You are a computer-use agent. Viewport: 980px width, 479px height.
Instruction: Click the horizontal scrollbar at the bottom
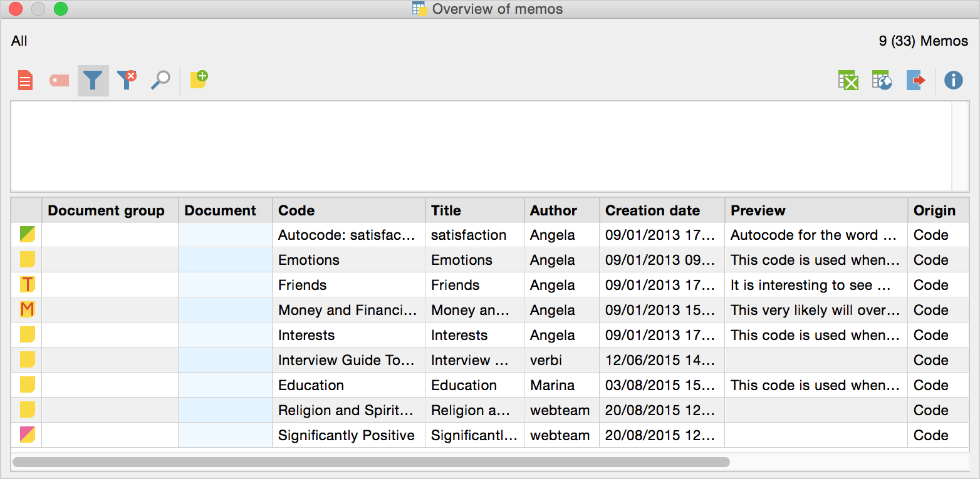coord(371,462)
